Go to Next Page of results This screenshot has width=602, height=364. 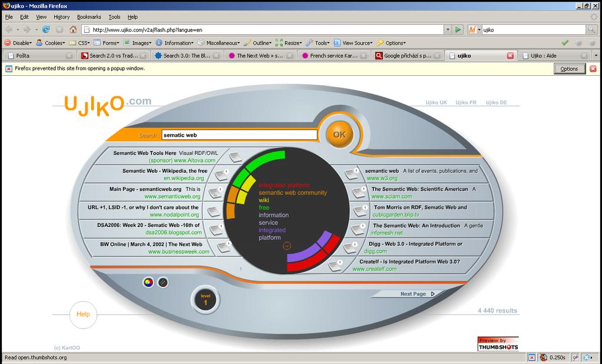[x=417, y=294]
